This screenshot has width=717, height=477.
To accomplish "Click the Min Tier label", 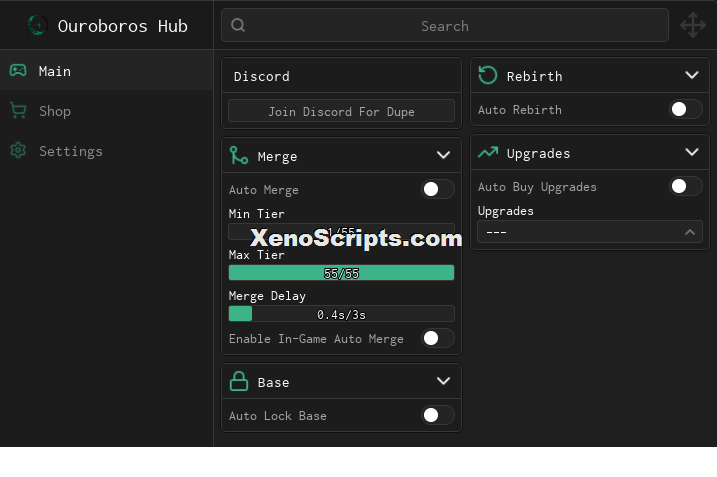I will click(x=257, y=214).
